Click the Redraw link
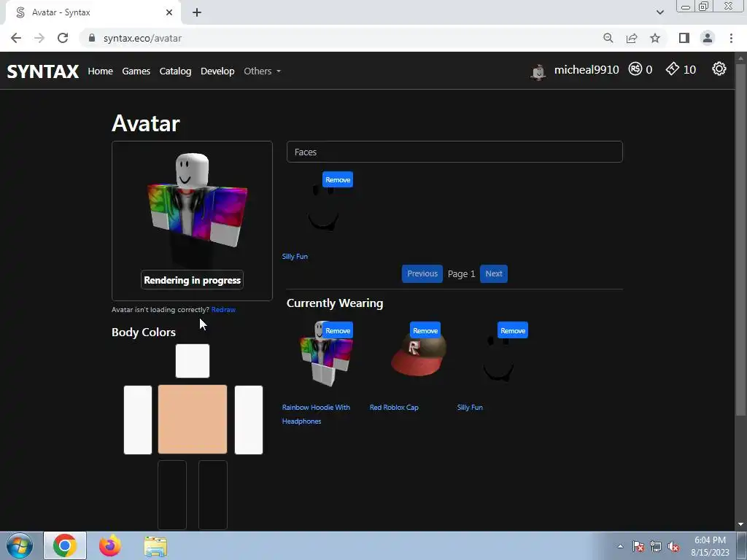The width and height of the screenshot is (747, 560). tap(223, 309)
